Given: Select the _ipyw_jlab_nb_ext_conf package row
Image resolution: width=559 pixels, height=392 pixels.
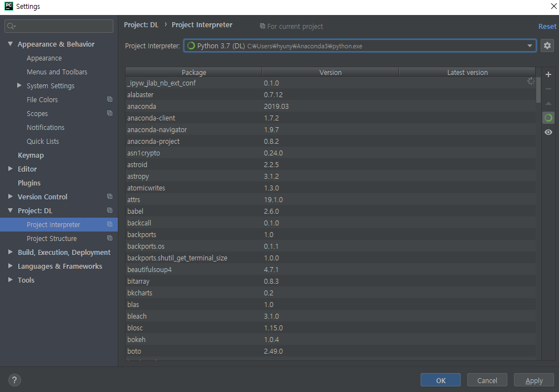Looking at the screenshot, I should click(x=331, y=83).
